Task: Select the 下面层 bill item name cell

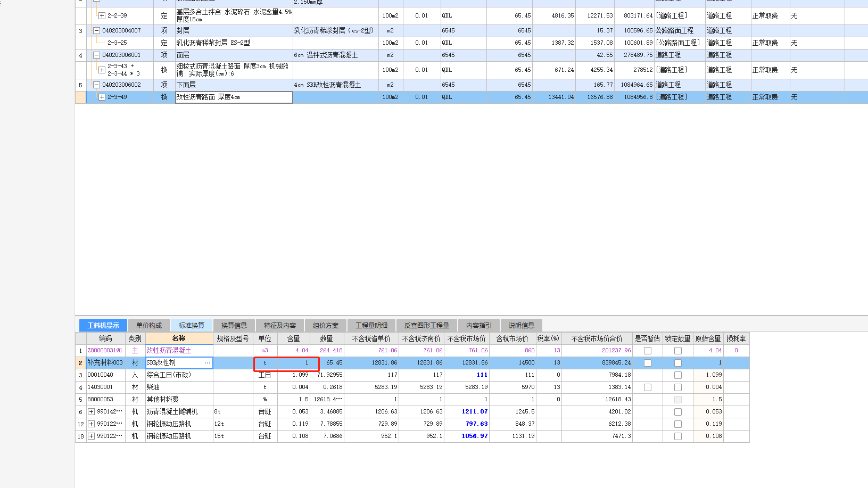Action: [234, 85]
